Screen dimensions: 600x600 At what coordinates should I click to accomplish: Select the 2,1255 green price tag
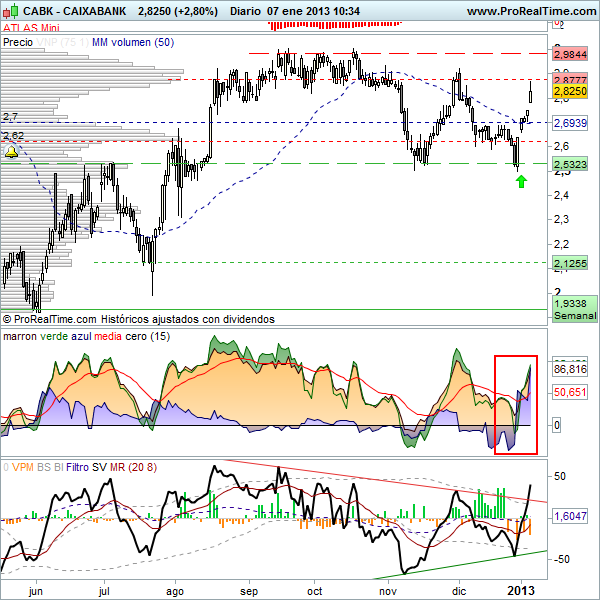(570, 263)
